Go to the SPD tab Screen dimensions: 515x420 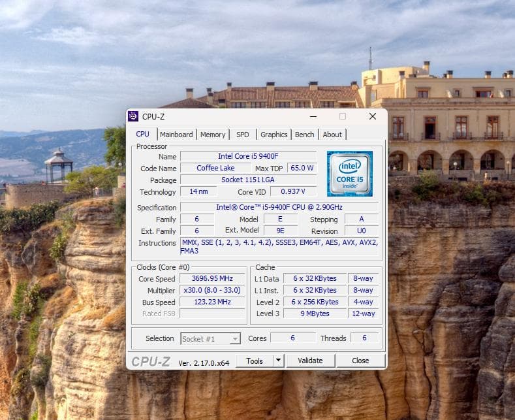242,135
